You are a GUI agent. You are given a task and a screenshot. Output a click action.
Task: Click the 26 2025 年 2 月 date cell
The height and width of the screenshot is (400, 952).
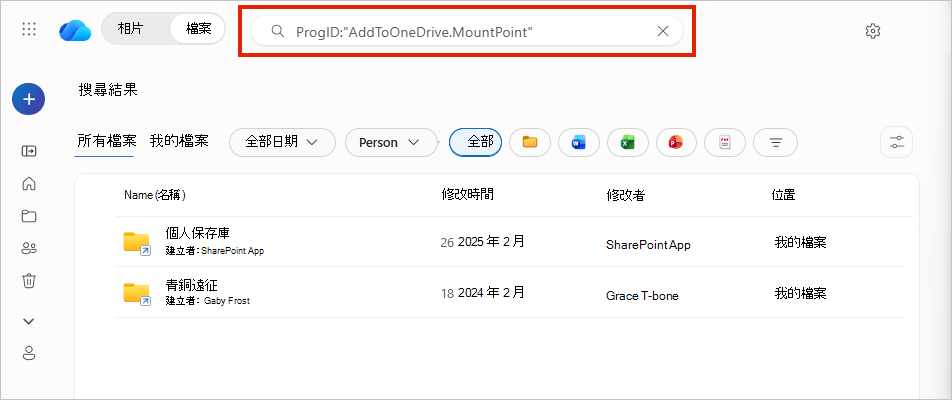(483, 242)
